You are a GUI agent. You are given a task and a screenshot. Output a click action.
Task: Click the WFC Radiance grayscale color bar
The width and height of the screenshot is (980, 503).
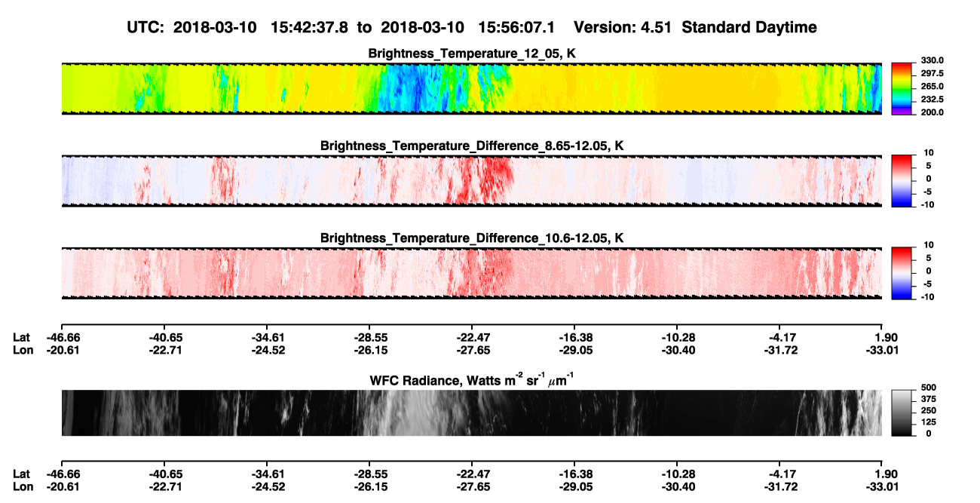[x=902, y=413]
